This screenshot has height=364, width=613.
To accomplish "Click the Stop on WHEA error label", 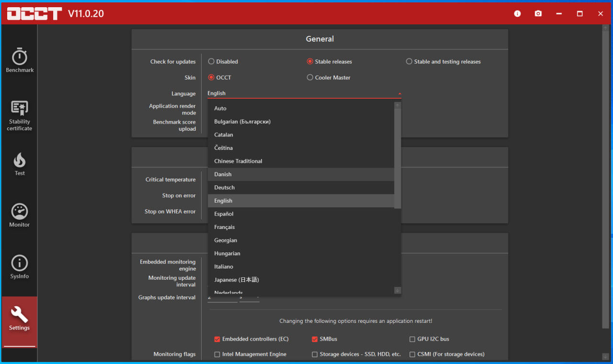I will (x=170, y=211).
